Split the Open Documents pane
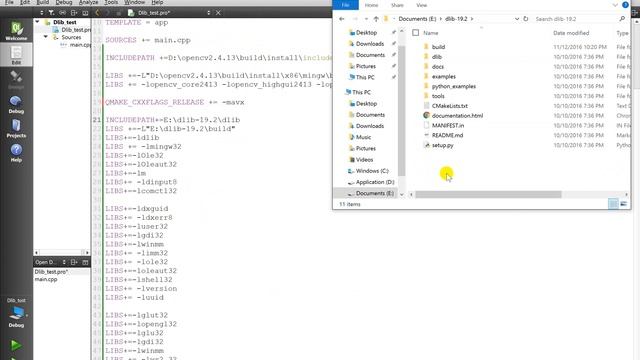 pos(74,262)
